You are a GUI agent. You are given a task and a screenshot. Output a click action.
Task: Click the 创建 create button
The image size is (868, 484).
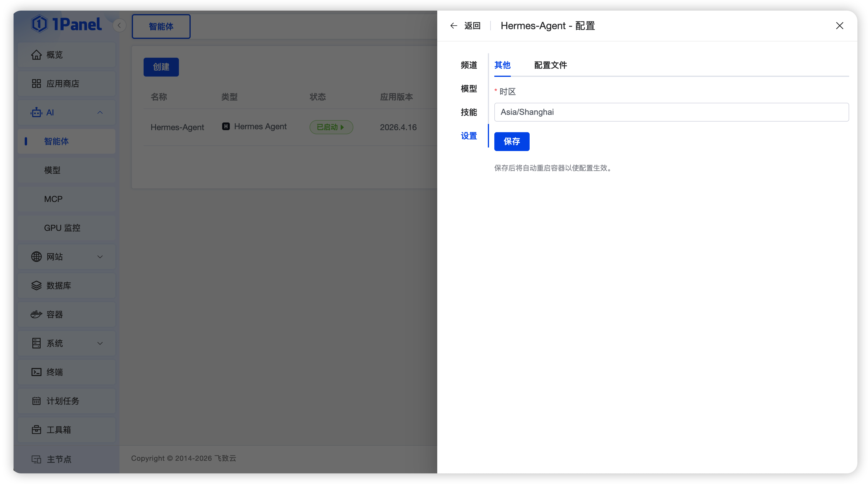[161, 67]
